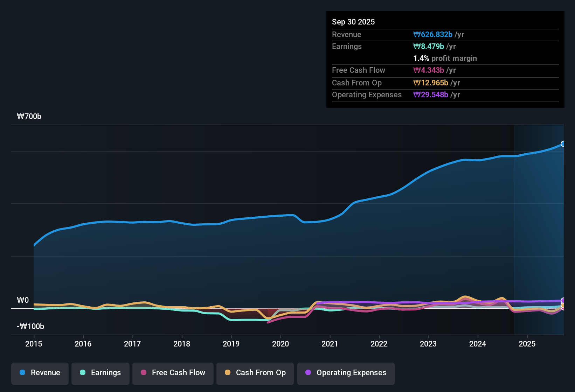The width and height of the screenshot is (575, 392).
Task: Select the Cash From Op legend item
Action: 255,373
